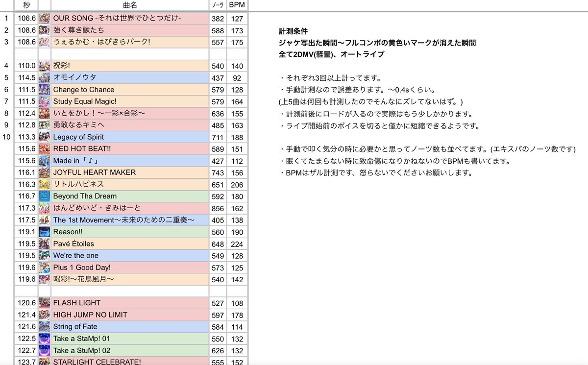Screen dimensions: 588x365
Task: Click the 'HIGH JUMP NO LIMIT' song cell
Action: click(x=130, y=315)
